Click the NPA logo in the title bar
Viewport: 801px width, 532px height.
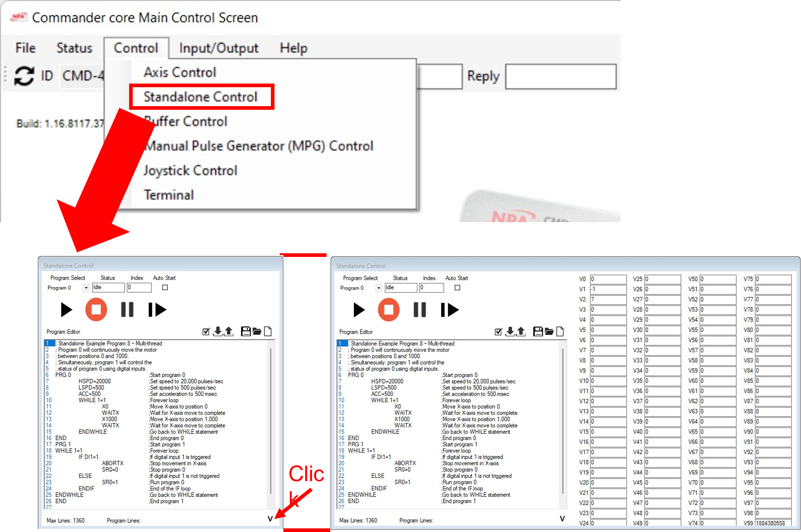coord(19,17)
